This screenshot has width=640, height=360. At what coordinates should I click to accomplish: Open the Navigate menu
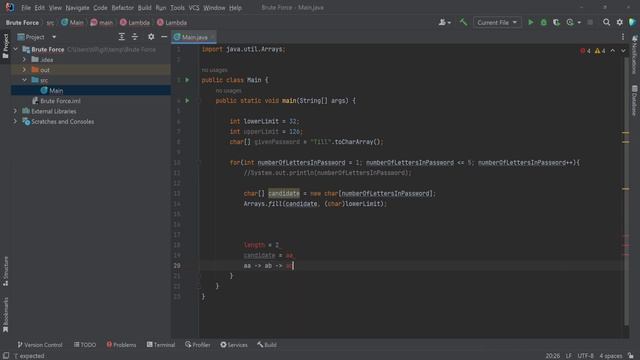tap(77, 7)
